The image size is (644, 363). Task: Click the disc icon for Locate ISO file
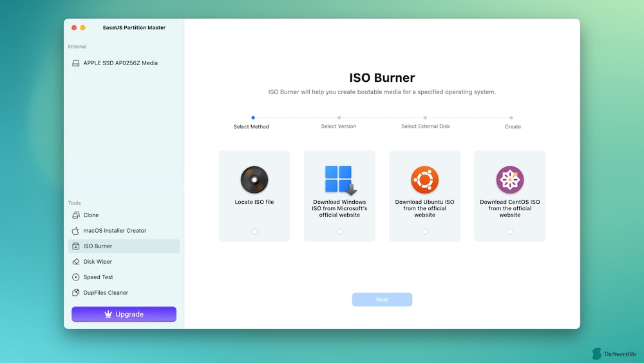pos(254,180)
